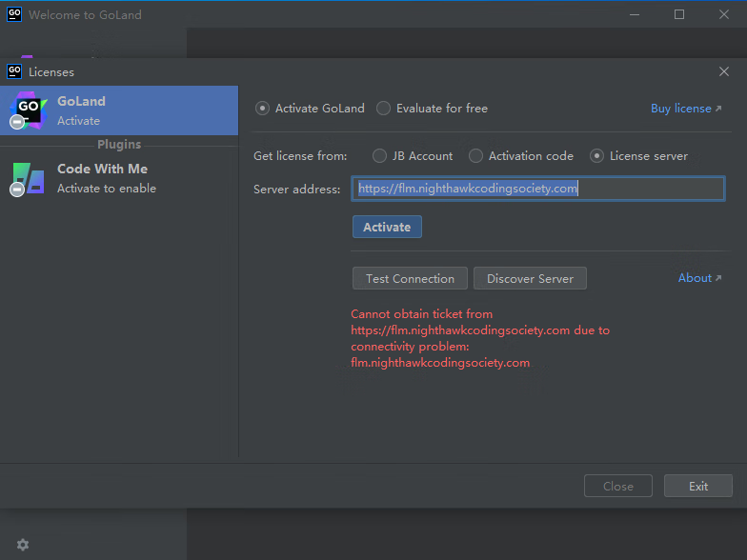Select the License server radio button
The width and height of the screenshot is (747, 560).
pos(597,156)
